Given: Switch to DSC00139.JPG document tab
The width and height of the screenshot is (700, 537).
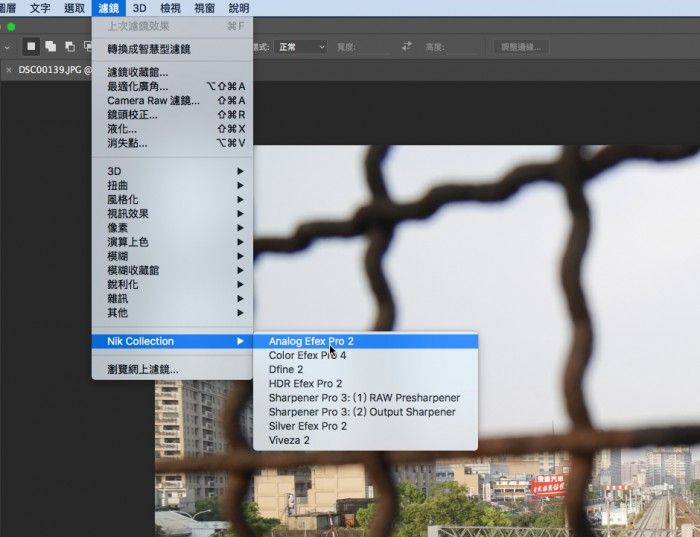Looking at the screenshot, I should pyautogui.click(x=54, y=70).
